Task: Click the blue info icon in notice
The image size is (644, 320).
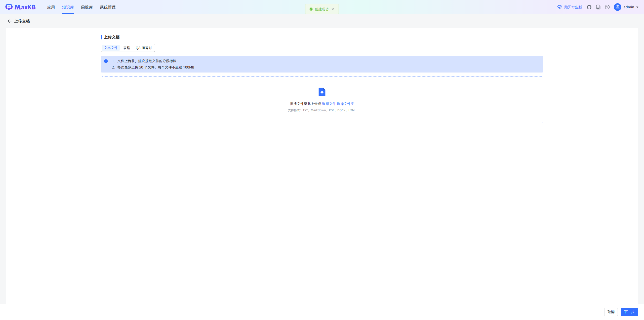Action: pyautogui.click(x=106, y=61)
